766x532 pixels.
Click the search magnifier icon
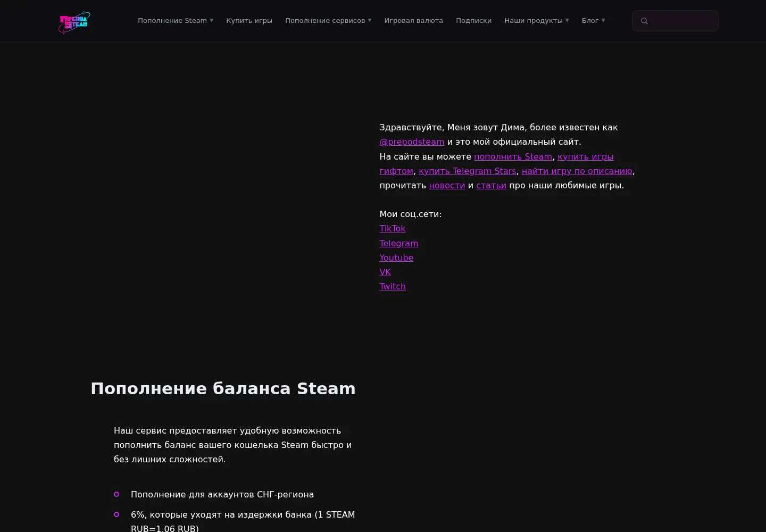pos(644,21)
